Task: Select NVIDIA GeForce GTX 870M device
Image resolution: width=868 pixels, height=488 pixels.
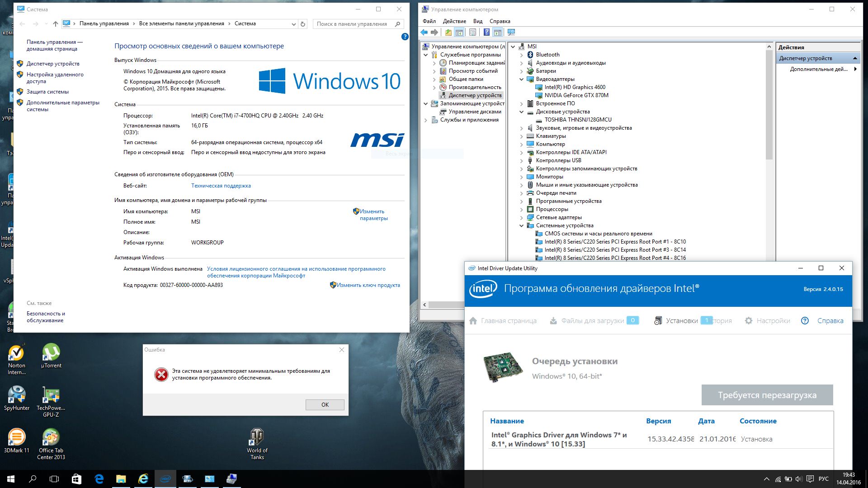Action: coord(576,95)
